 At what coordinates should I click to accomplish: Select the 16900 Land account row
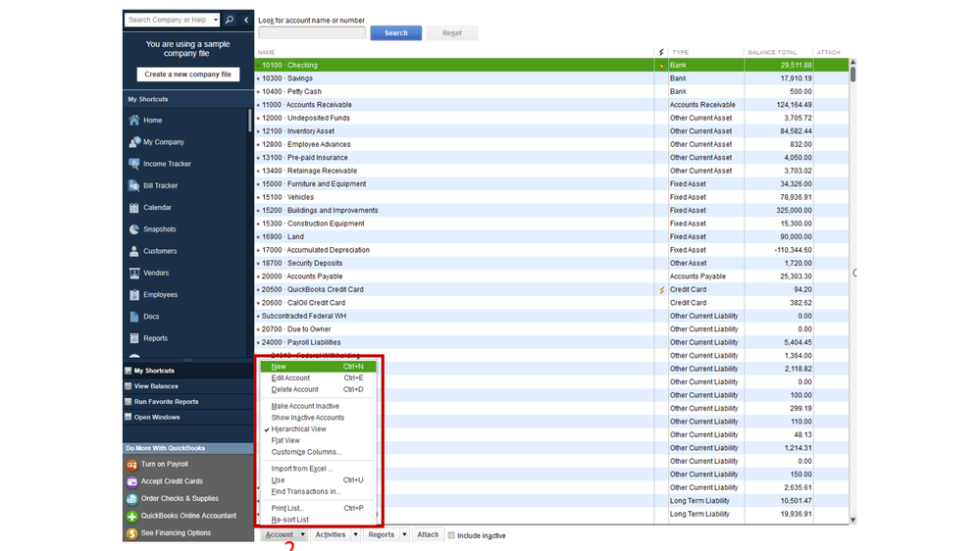pyautogui.click(x=552, y=236)
